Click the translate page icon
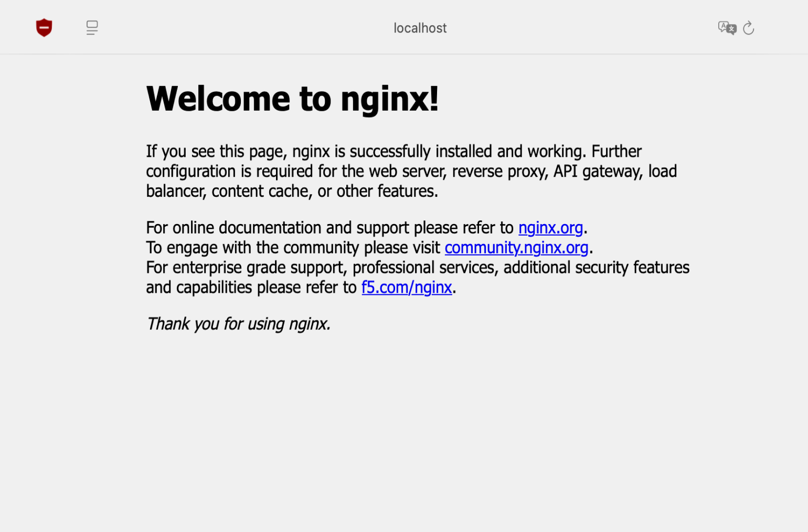Viewport: 808px width, 532px height. (x=727, y=28)
